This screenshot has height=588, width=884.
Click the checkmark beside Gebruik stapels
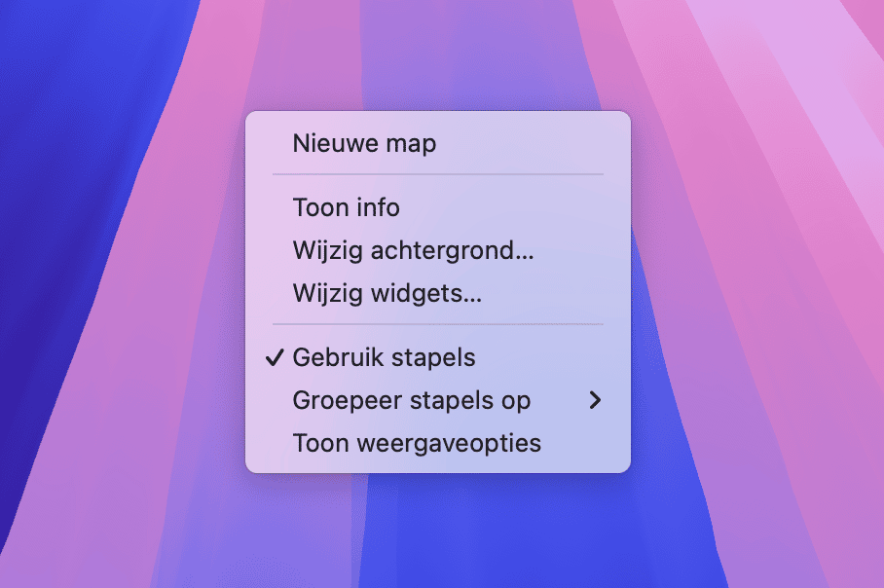click(274, 357)
